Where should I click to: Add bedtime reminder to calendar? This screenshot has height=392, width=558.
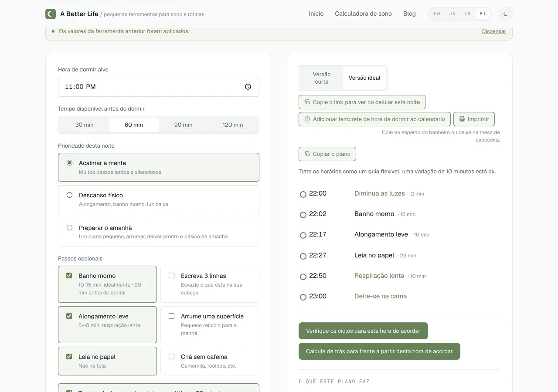point(374,119)
